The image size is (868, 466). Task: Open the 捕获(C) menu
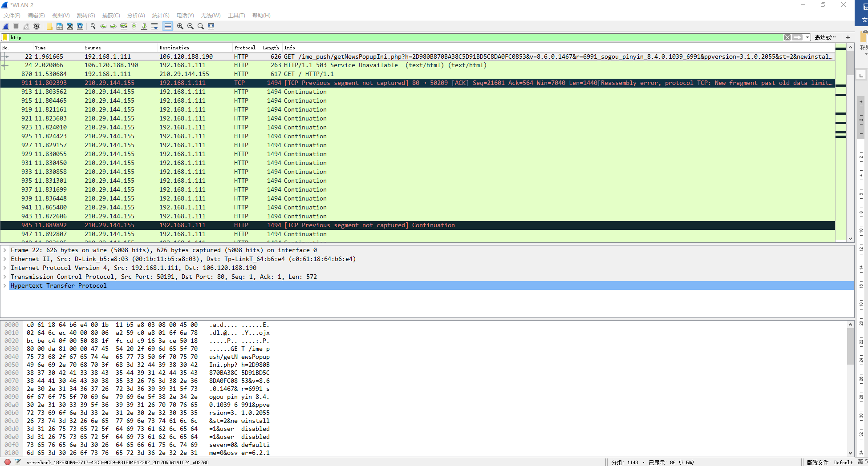(x=110, y=15)
